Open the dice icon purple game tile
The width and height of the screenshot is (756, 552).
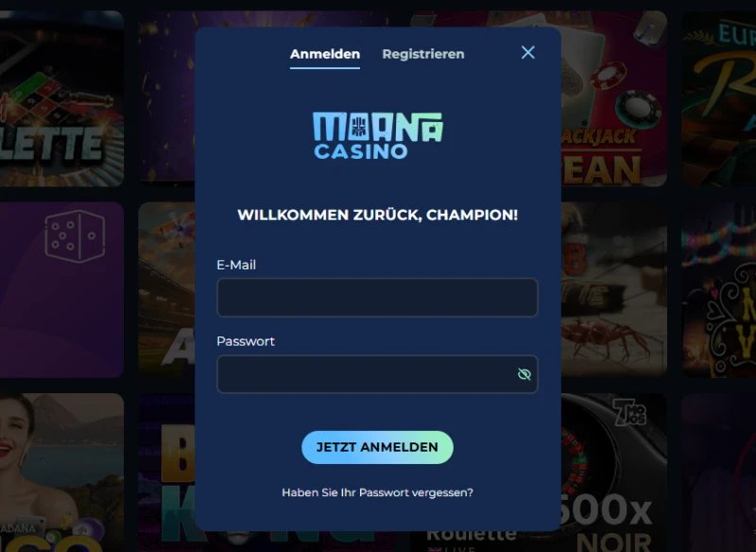61,290
